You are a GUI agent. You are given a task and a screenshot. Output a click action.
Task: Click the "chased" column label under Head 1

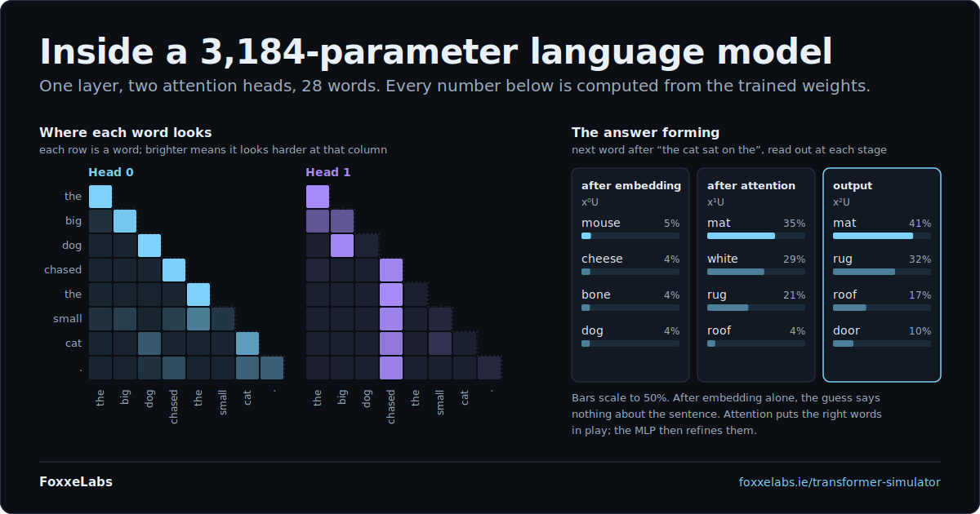(391, 407)
